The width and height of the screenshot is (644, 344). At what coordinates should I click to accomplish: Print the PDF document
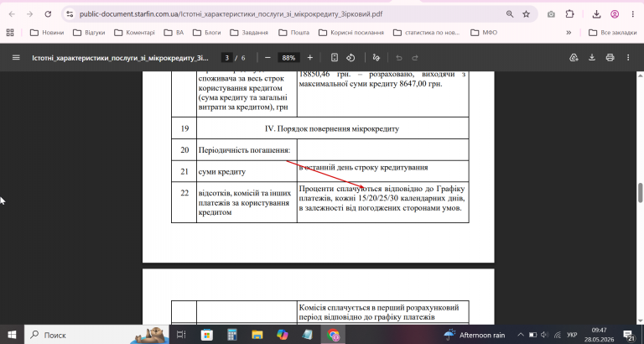(x=610, y=58)
